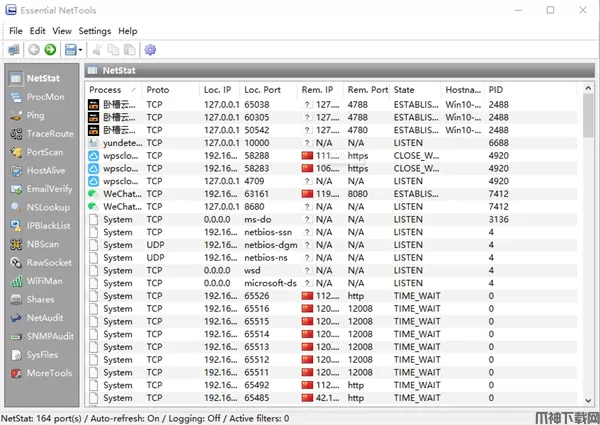
Task: Open the RawSocket tool
Action: pyautogui.click(x=42, y=262)
